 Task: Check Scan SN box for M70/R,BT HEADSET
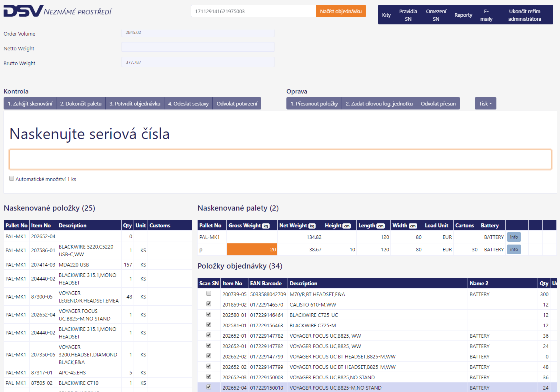click(209, 294)
